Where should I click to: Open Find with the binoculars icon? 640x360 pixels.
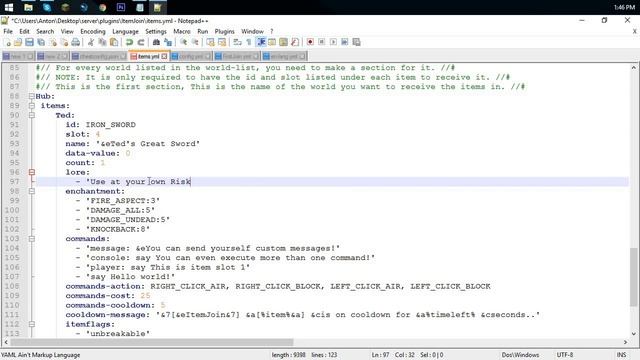click(x=156, y=42)
